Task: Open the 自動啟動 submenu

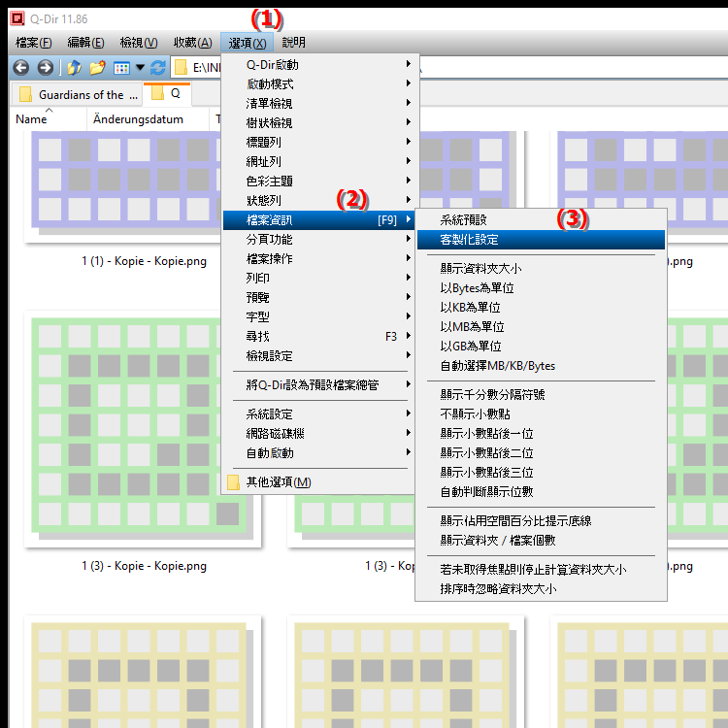Action: [320, 453]
